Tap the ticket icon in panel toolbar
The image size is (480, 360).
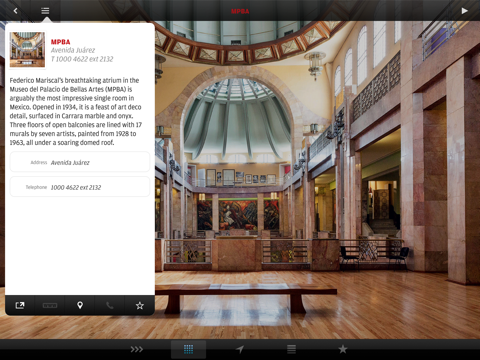50,305
